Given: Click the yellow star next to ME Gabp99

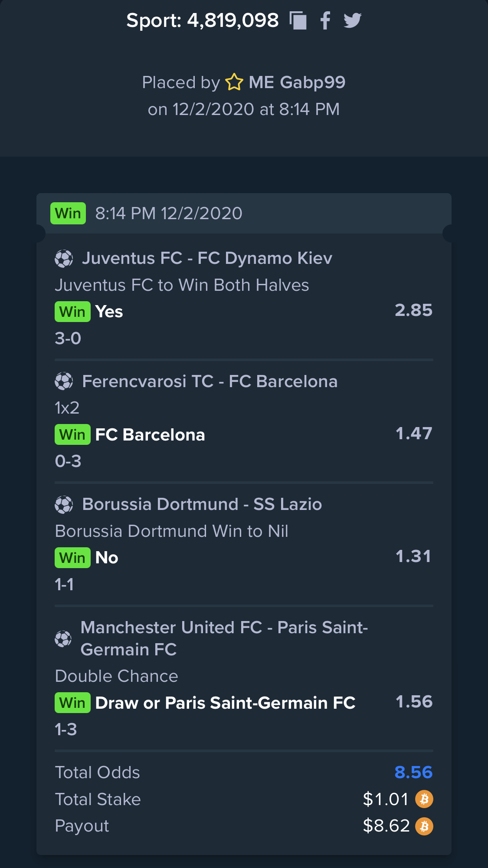Looking at the screenshot, I should pyautogui.click(x=234, y=82).
